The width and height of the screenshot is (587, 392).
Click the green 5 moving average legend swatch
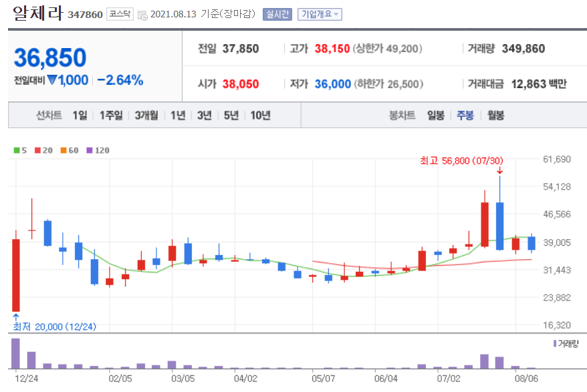(17, 150)
